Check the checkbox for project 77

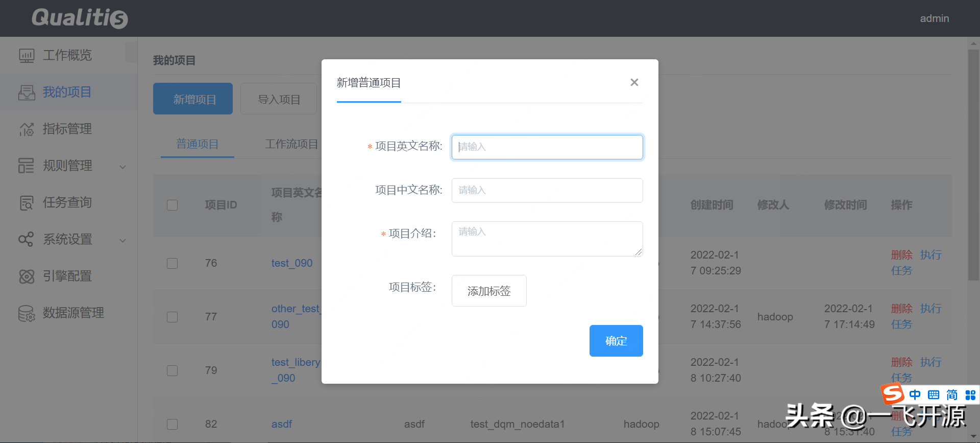pos(173,317)
